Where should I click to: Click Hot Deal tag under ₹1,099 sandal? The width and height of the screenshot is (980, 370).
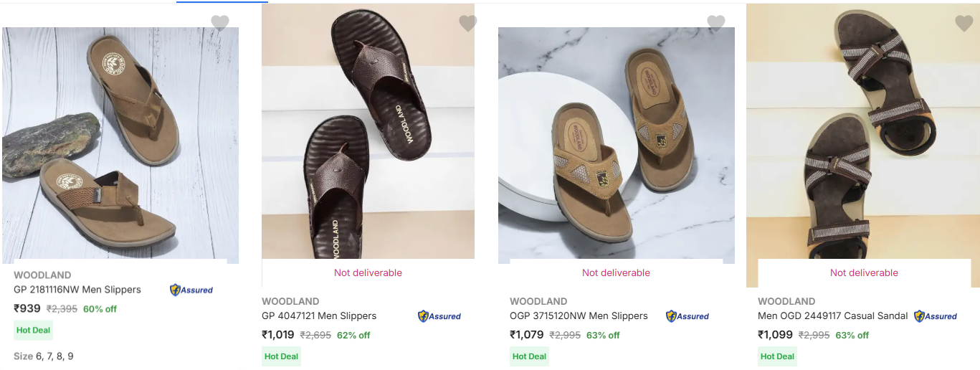(777, 356)
